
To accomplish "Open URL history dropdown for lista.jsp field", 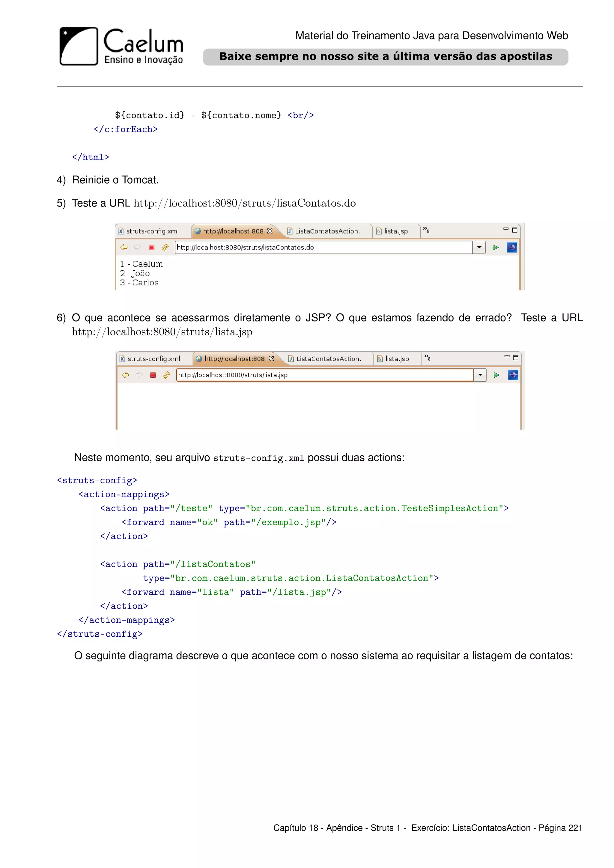I will coord(480,375).
